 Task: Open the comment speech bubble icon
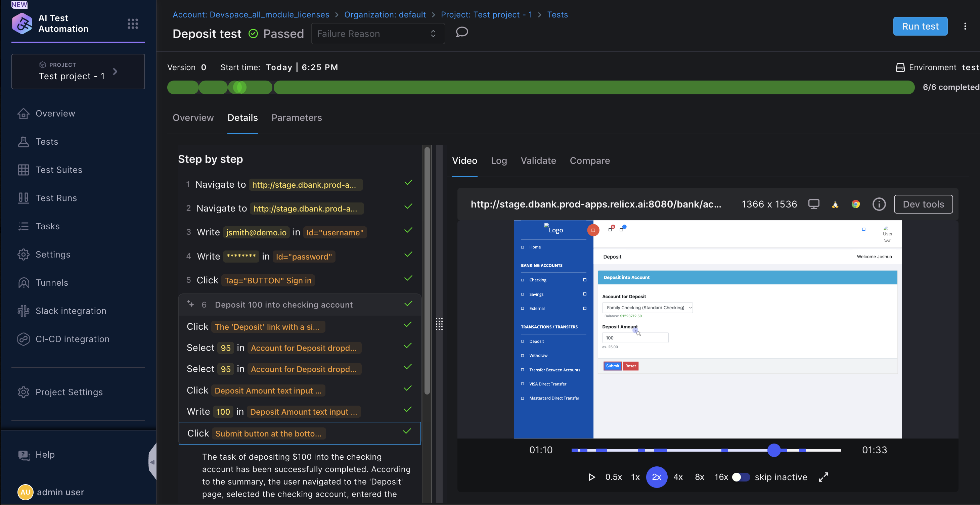click(461, 32)
